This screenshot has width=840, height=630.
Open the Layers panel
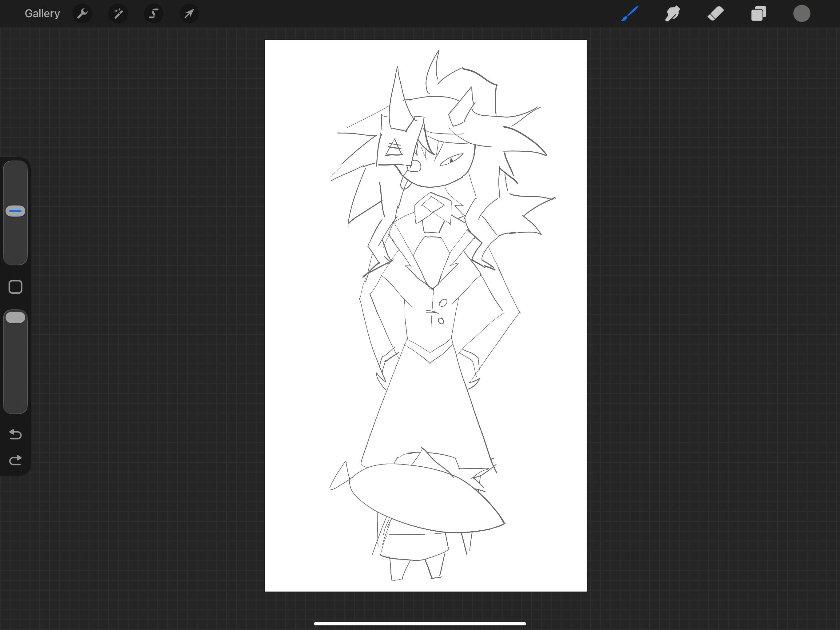point(758,14)
